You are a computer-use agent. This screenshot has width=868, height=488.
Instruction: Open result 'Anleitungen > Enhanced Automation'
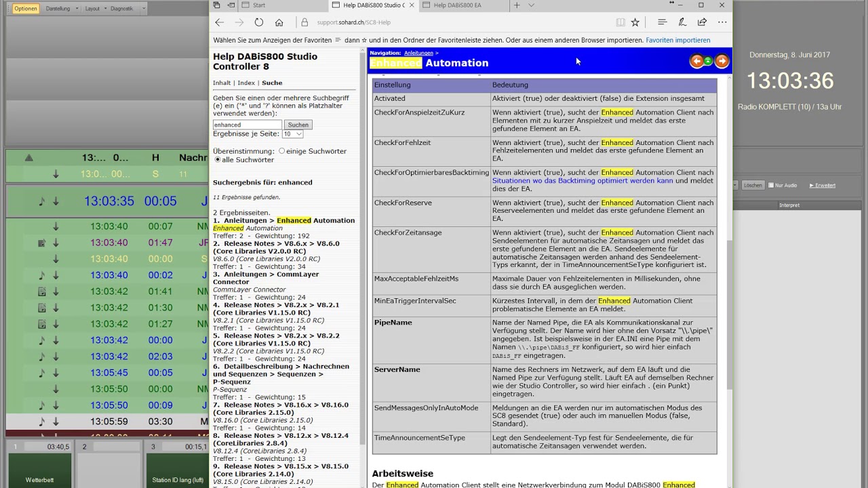pyautogui.click(x=283, y=220)
